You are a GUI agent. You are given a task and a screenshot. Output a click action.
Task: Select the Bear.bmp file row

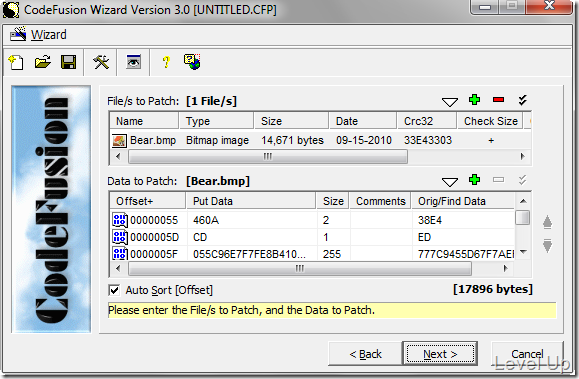321,141
